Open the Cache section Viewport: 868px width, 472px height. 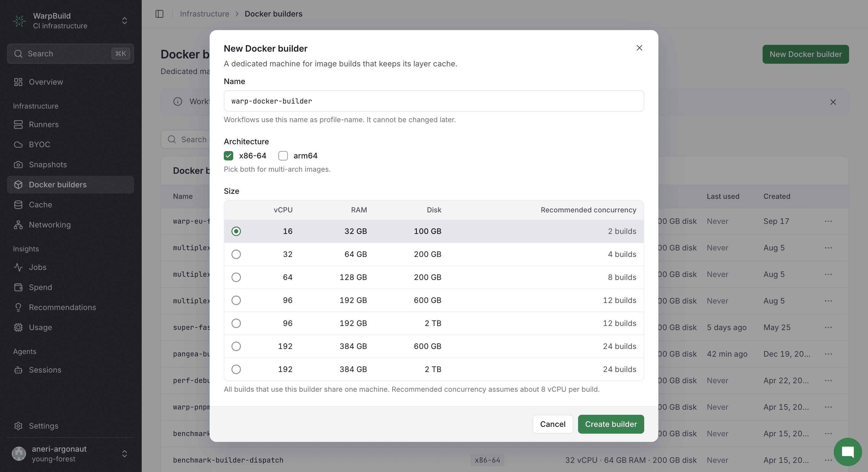coord(71,205)
